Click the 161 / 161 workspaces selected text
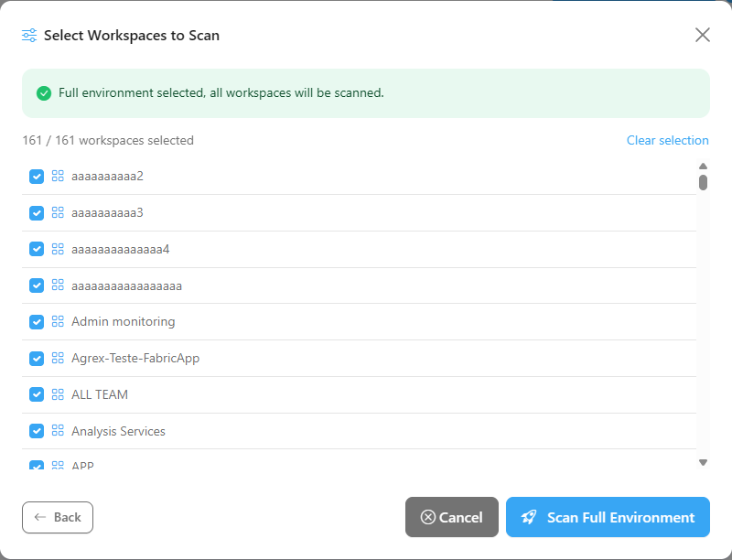Viewport: 732px width, 560px height. (108, 141)
